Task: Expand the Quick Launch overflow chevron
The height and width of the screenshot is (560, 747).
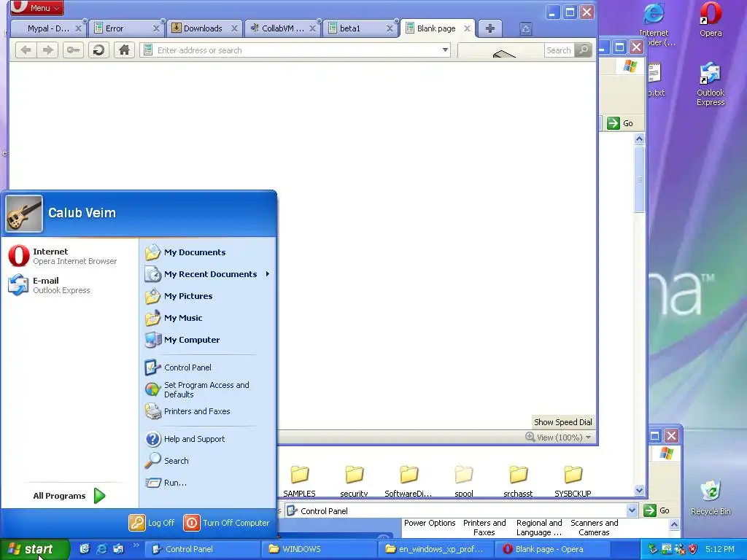Action: (x=136, y=545)
